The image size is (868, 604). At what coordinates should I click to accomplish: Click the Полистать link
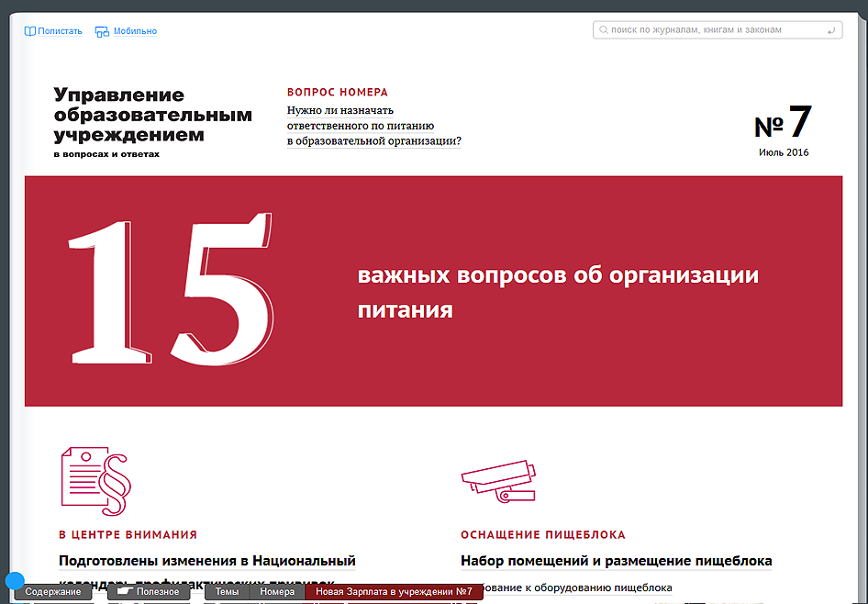tap(60, 31)
